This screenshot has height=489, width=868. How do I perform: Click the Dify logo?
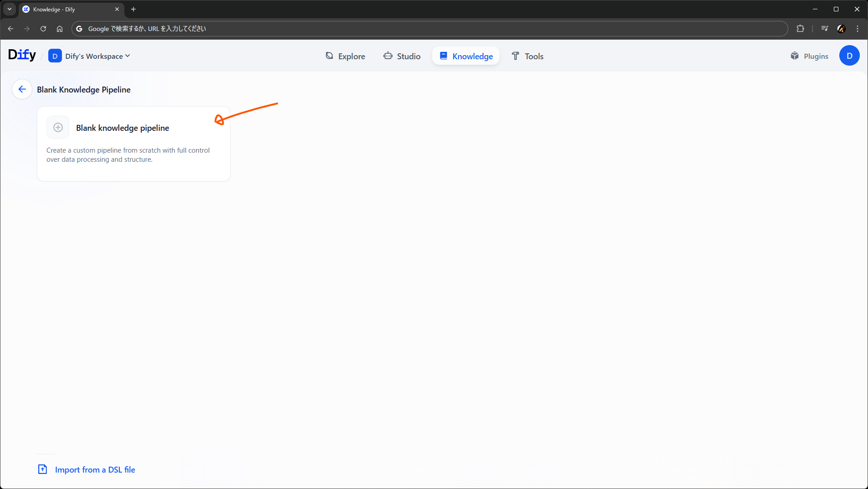click(22, 55)
